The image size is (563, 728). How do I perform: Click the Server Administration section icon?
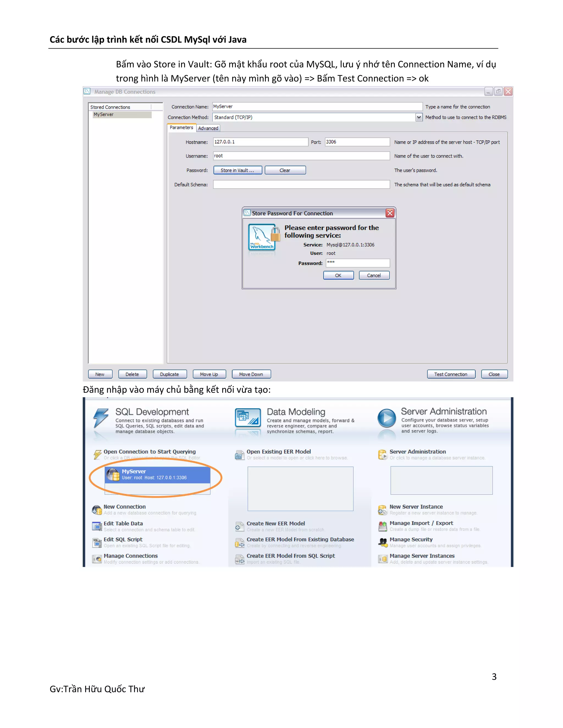(383, 454)
